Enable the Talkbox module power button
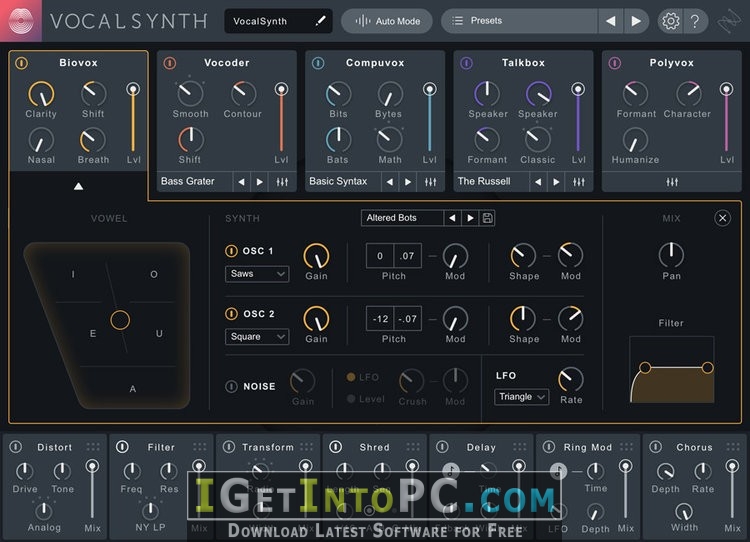Viewport: 750px width, 542px height. 466,63
